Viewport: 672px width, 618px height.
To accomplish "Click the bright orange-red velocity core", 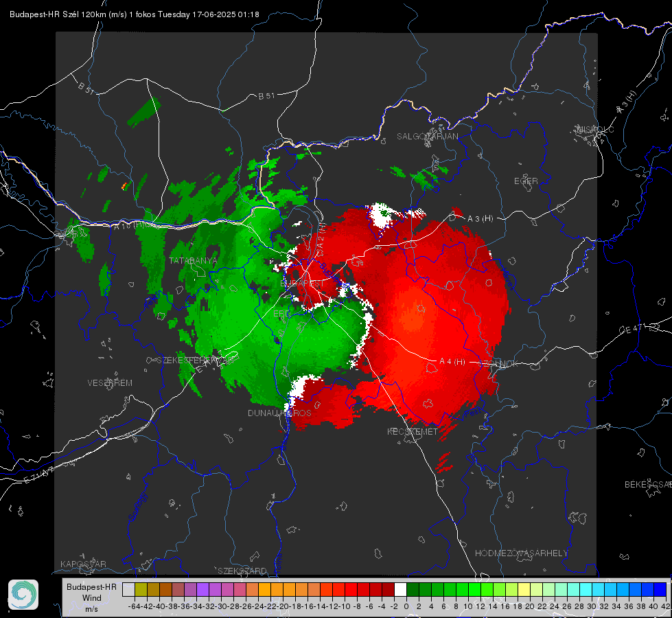I will point(413,317).
